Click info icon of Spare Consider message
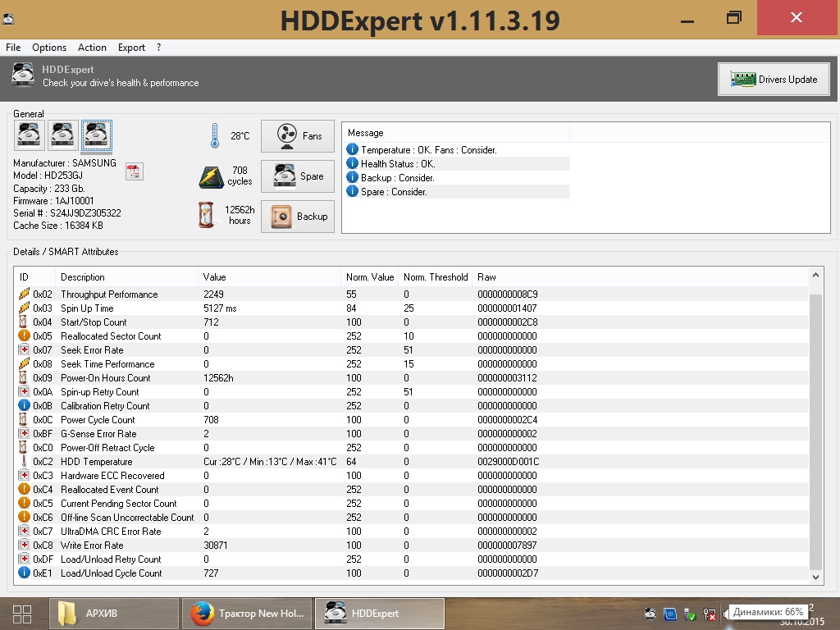Image resolution: width=840 pixels, height=630 pixels. pyautogui.click(x=352, y=191)
